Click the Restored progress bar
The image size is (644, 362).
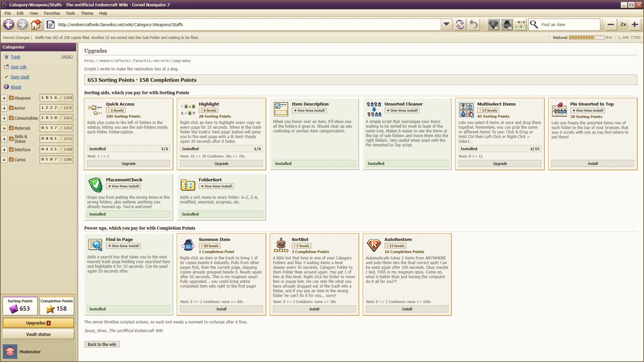(x=587, y=38)
